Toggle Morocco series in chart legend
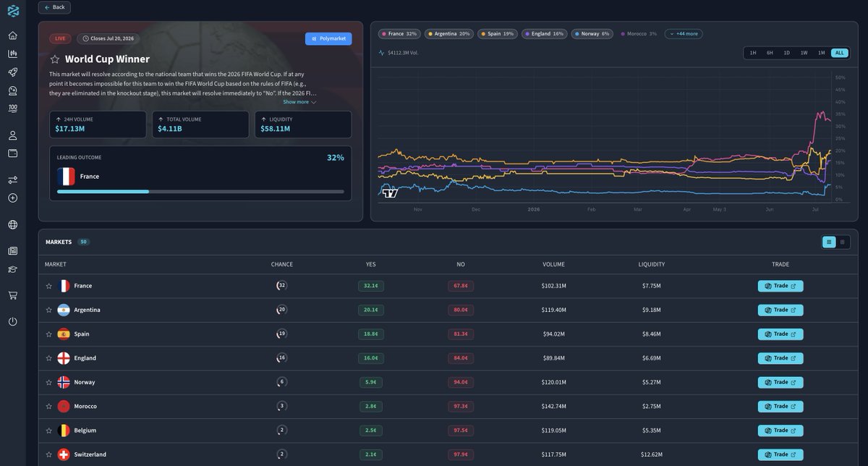The height and width of the screenshot is (466, 868). click(x=639, y=34)
